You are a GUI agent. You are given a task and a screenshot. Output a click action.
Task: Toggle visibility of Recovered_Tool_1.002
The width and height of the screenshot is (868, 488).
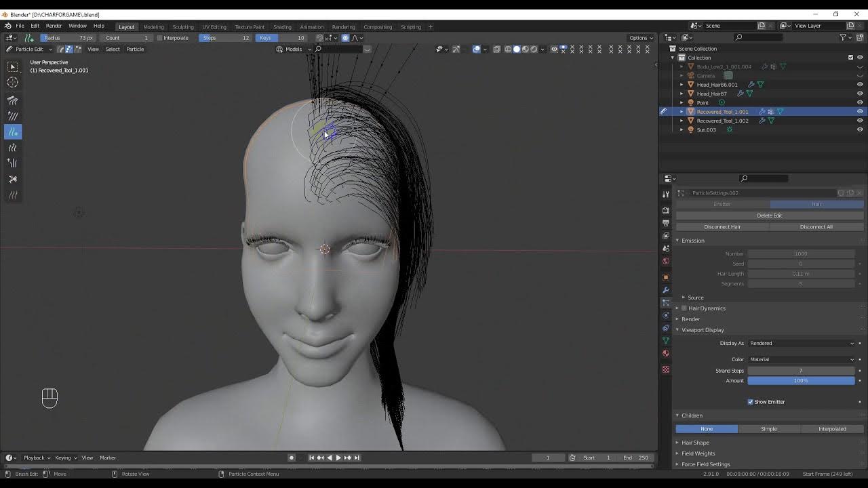click(860, 121)
